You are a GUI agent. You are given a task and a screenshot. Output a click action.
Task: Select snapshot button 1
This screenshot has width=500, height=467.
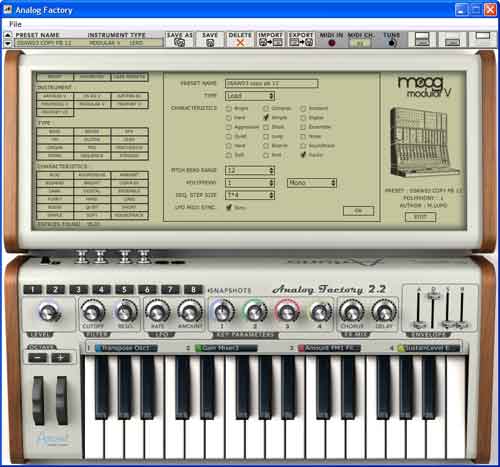pyautogui.click(x=33, y=290)
